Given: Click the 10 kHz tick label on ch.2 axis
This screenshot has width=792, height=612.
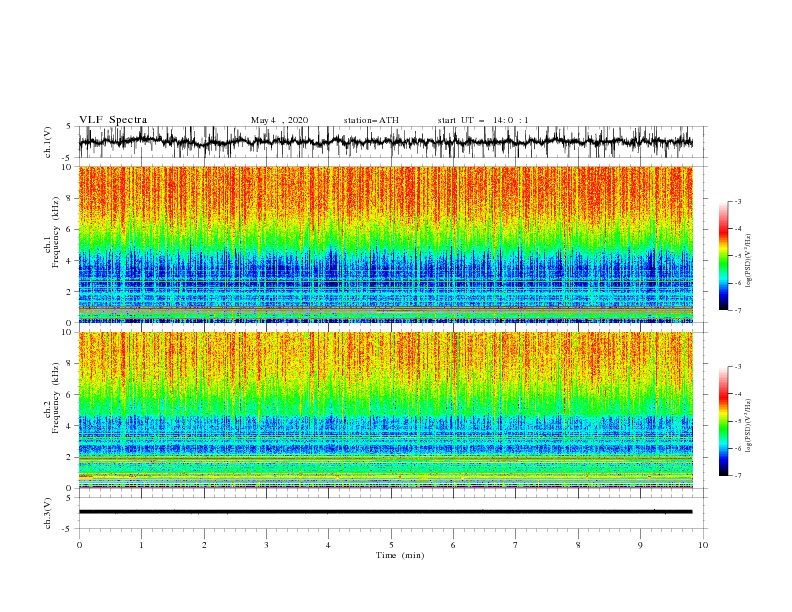Looking at the screenshot, I should coord(68,332).
